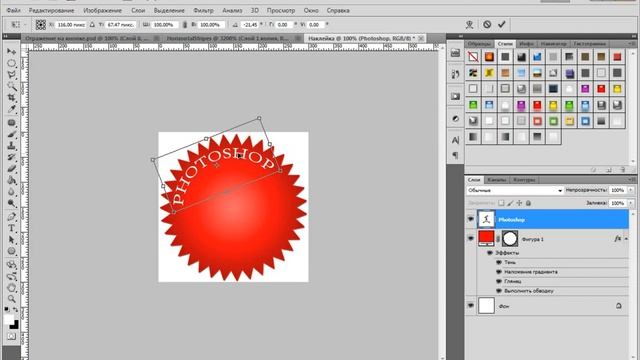Open the Layers panel options menu

632,180
